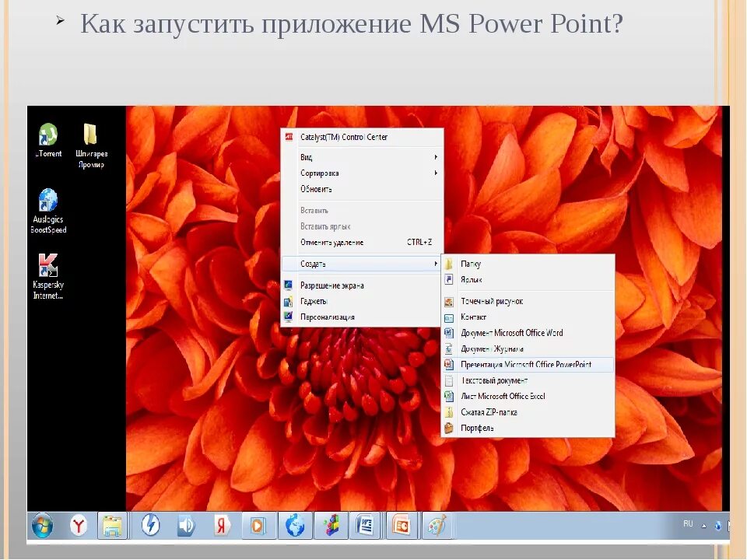Create Документ Журнала
Viewport: 747px width, 560px height.
tap(528, 349)
